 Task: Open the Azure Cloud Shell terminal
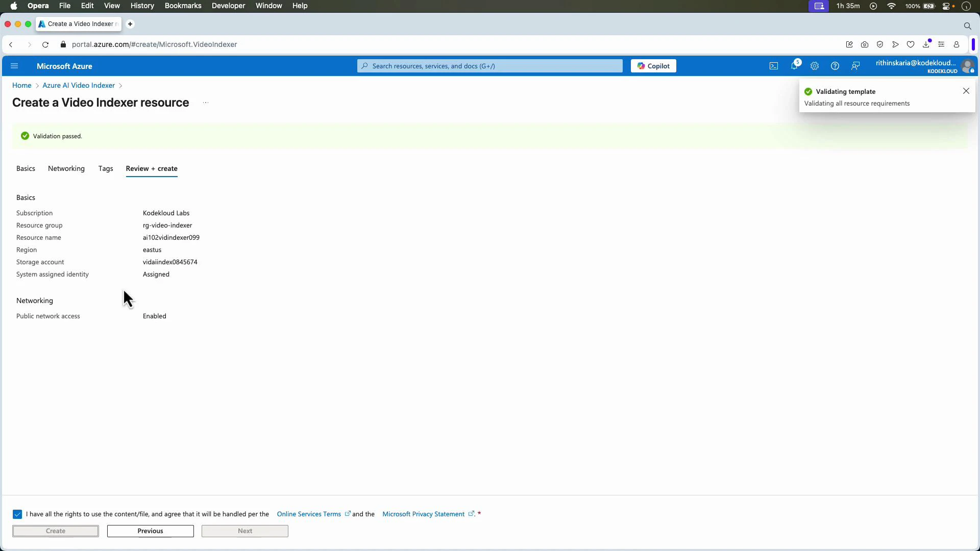pyautogui.click(x=774, y=66)
